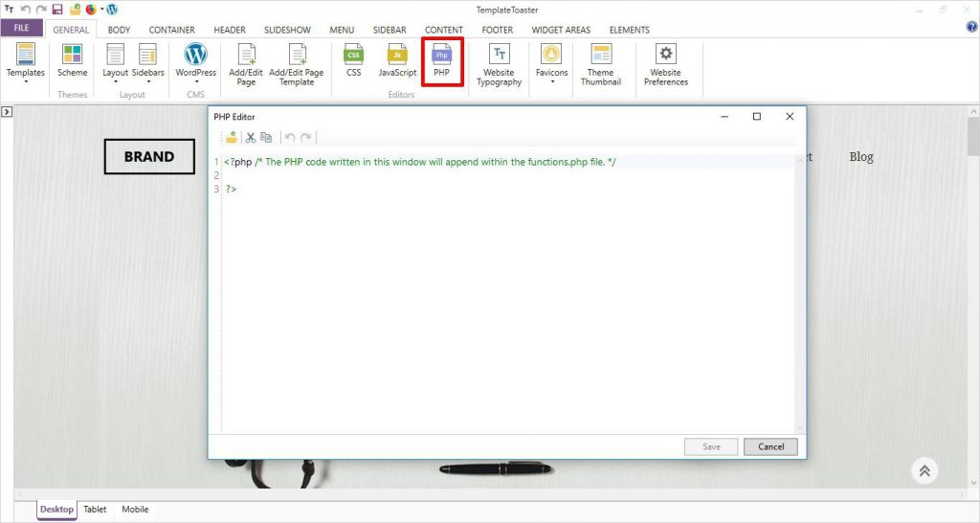Switch to the WIDGET AREAS tab
Image resolution: width=980 pixels, height=523 pixels.
pyautogui.click(x=561, y=30)
